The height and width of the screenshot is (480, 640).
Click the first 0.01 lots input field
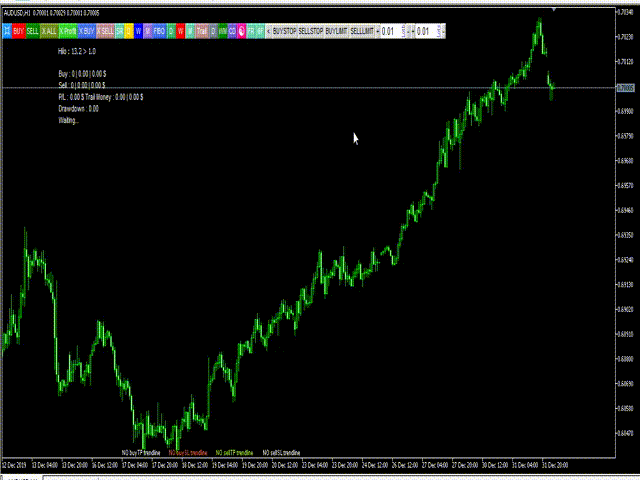[x=393, y=31]
